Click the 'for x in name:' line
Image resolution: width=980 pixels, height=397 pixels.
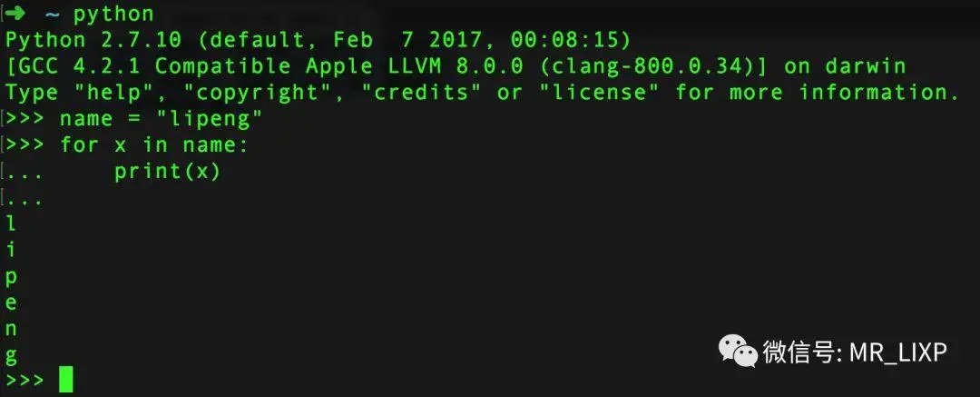[x=153, y=145]
